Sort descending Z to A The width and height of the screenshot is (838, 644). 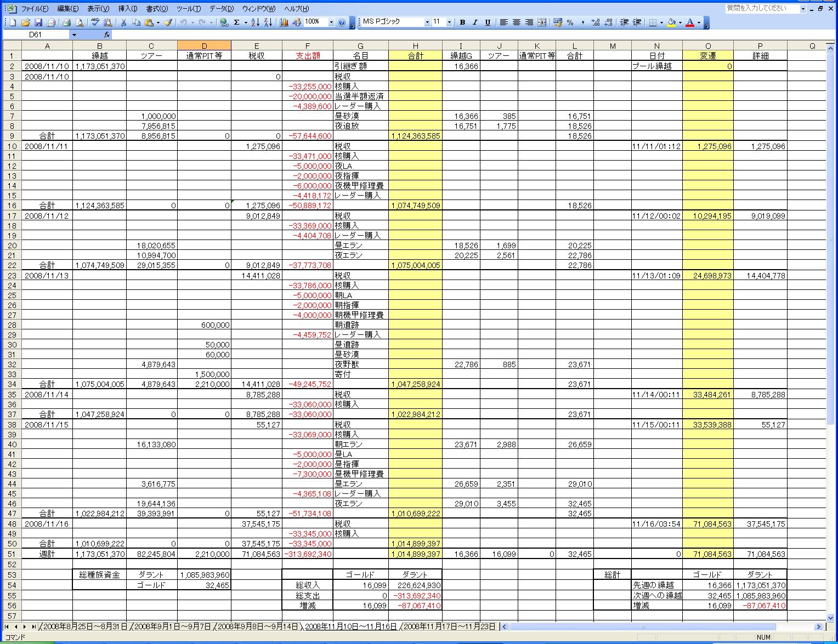(x=268, y=22)
